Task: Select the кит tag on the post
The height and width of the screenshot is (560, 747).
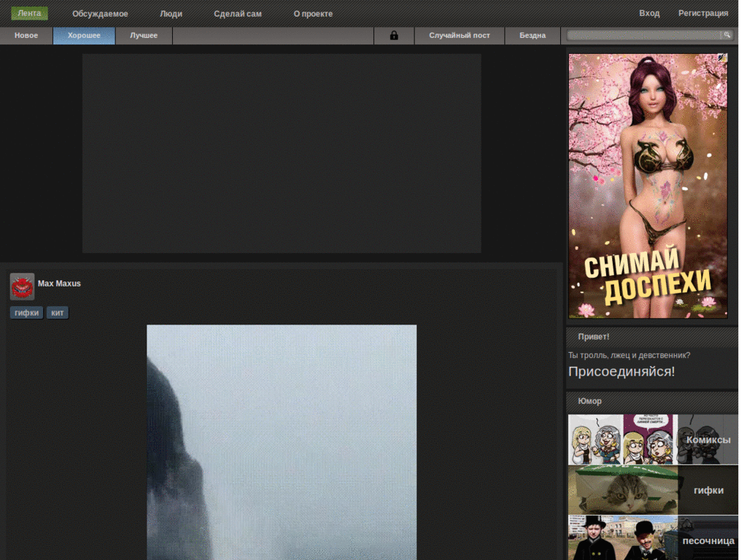Action: [58, 313]
